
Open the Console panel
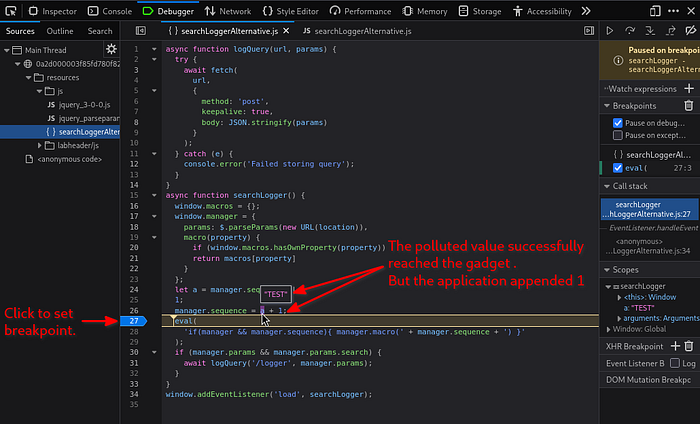[110, 11]
